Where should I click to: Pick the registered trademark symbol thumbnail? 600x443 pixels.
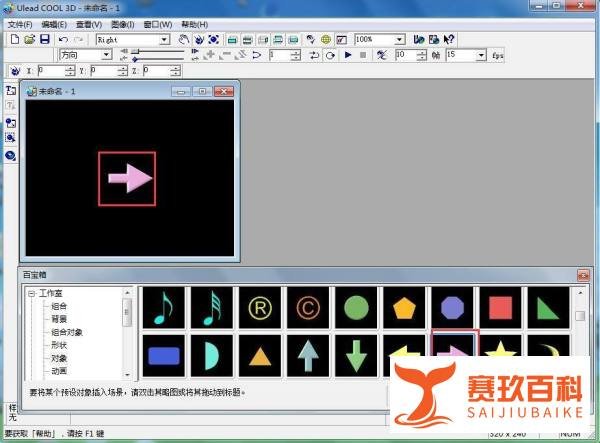(260, 308)
